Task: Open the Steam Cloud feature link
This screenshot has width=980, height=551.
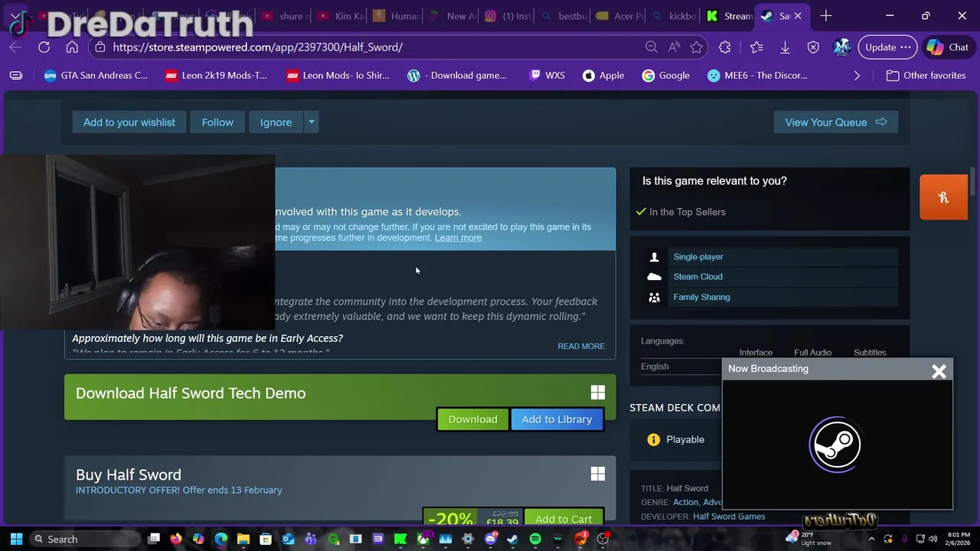Action: (697, 277)
